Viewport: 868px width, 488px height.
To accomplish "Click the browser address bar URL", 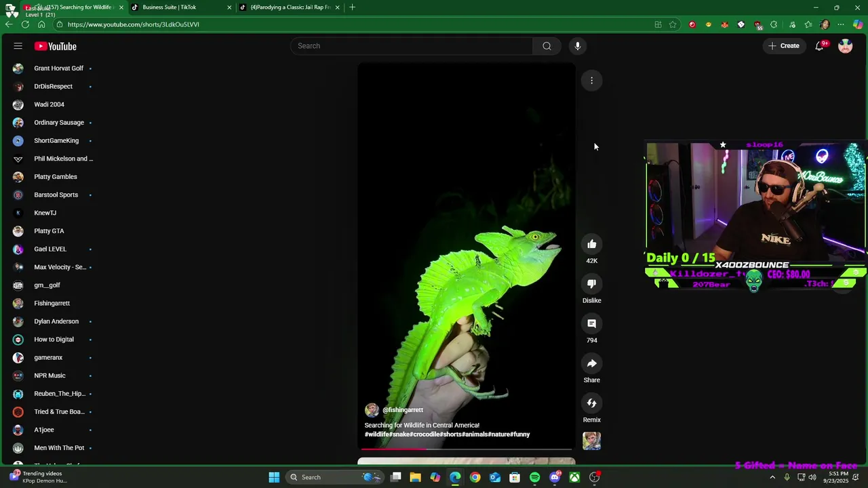I will (134, 24).
